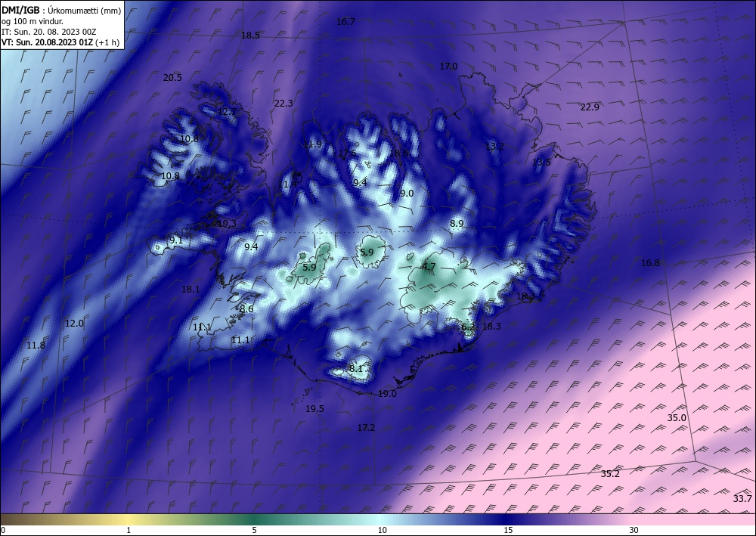Click the map value 9.1
The height and width of the screenshot is (536, 756).
[176, 240]
